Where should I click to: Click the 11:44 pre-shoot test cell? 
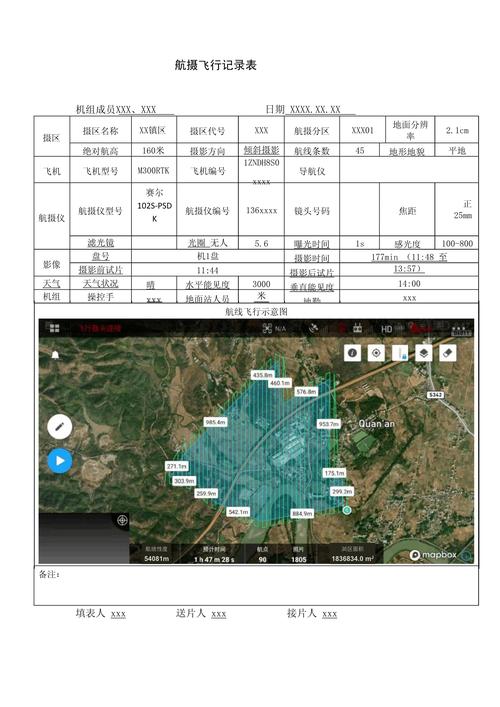208,270
